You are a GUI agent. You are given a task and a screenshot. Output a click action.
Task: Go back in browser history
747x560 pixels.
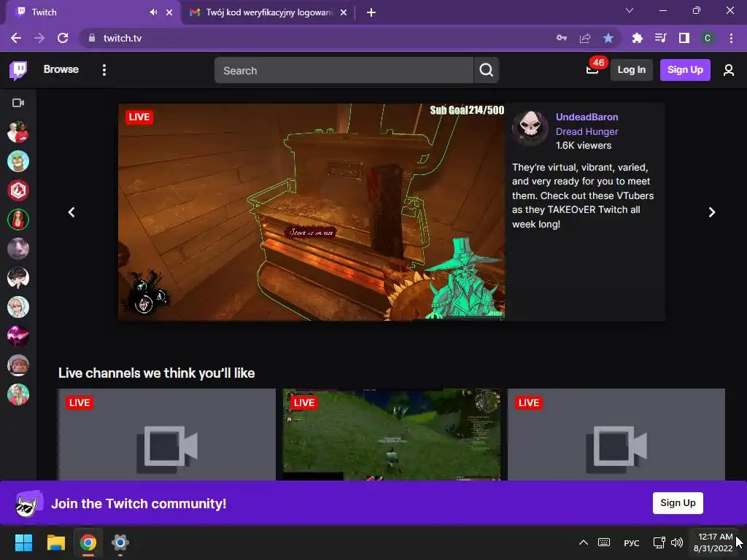click(16, 38)
